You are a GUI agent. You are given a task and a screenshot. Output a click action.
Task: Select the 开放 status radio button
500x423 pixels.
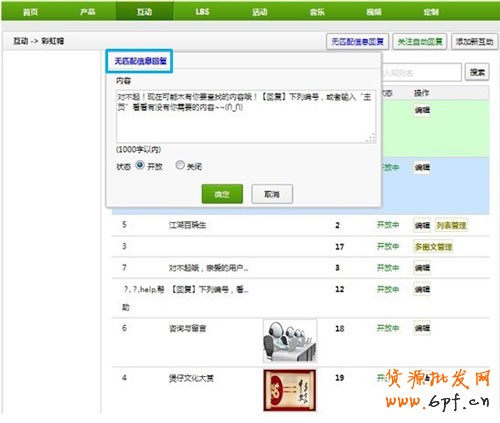coord(140,165)
